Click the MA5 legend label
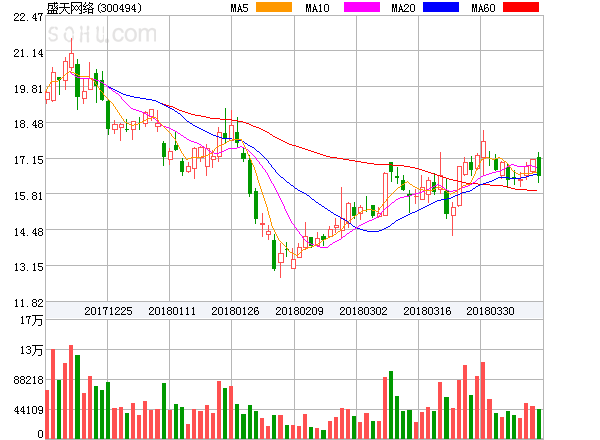Viewport: 600px width, 440px height. click(239, 8)
